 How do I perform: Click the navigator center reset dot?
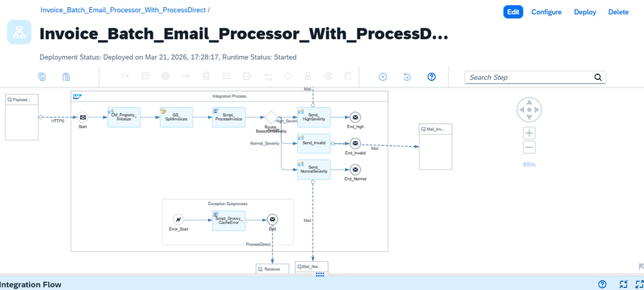click(x=529, y=110)
